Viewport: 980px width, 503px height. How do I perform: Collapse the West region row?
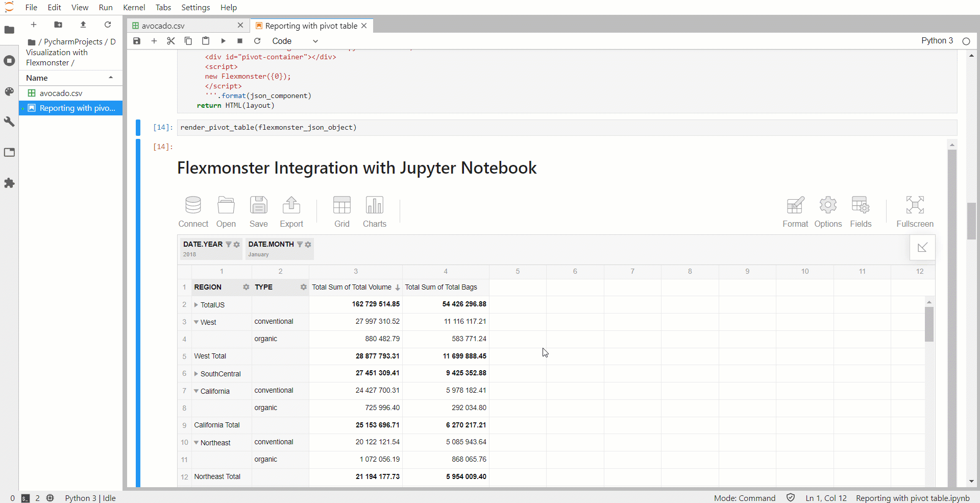pos(198,322)
